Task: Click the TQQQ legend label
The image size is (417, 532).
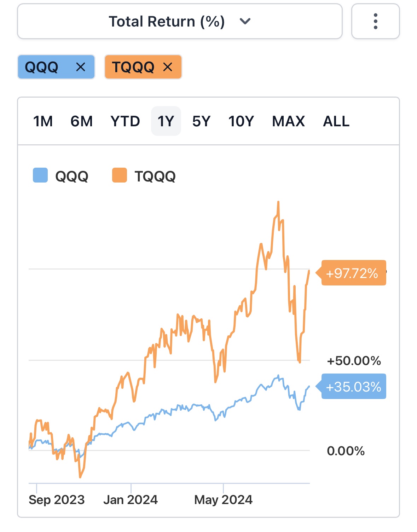Action: [155, 176]
